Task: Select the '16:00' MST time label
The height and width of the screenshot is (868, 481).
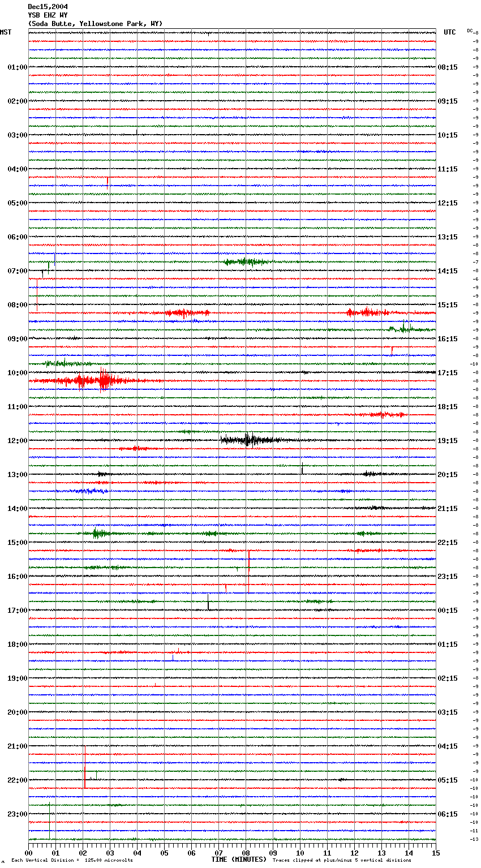Action: 18,577
